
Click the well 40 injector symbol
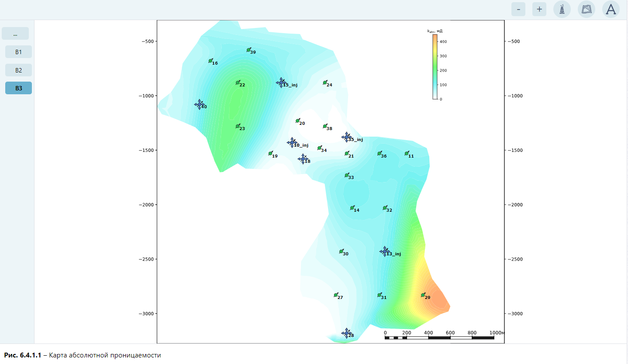200,104
